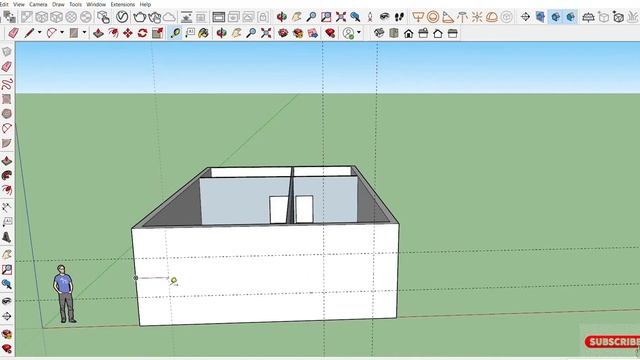Select the Circle tool in left toolbar
The image size is (640, 360).
[7, 113]
